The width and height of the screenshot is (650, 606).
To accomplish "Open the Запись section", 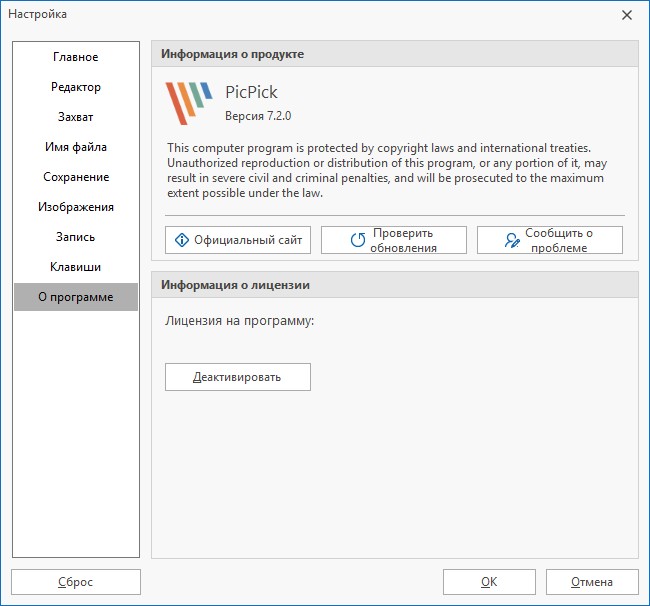I will pyautogui.click(x=76, y=237).
